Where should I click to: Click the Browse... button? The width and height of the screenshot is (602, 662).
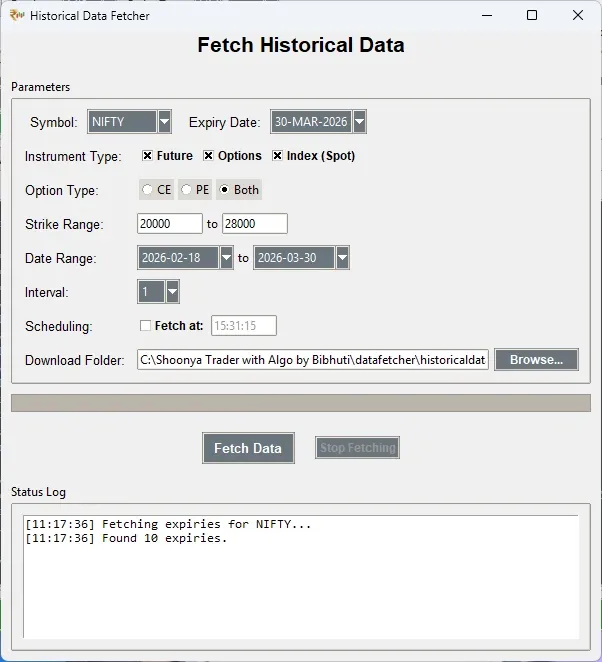coord(536,360)
